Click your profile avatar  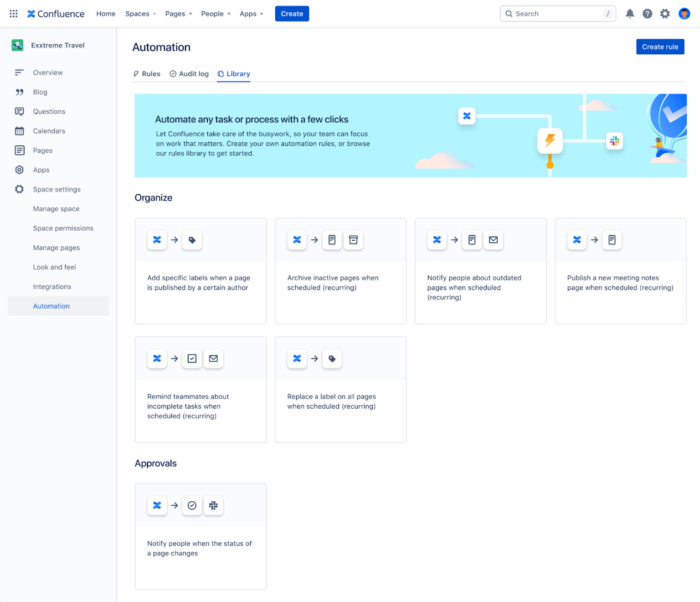click(685, 13)
